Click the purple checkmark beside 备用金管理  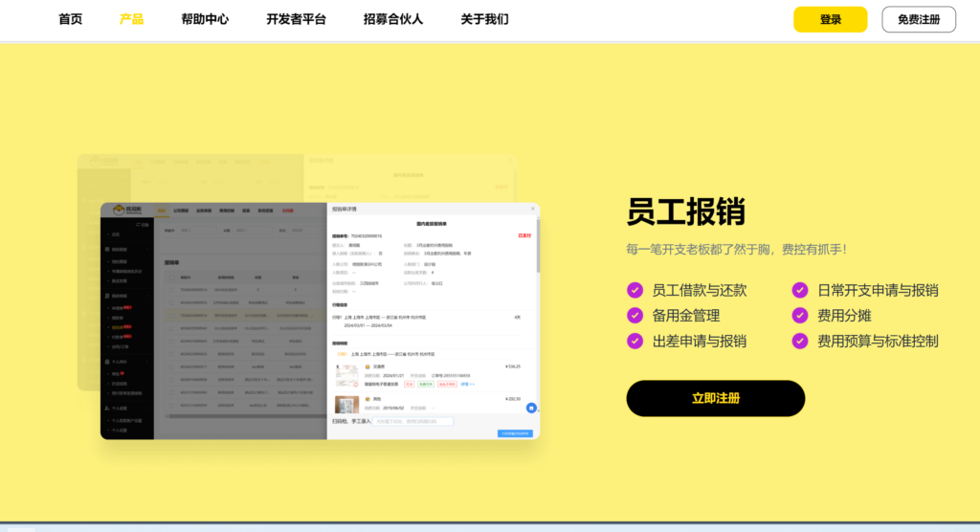click(635, 315)
